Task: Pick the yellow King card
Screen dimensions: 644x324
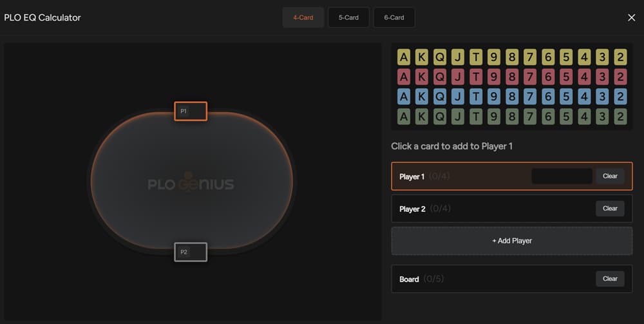Action: pos(422,57)
